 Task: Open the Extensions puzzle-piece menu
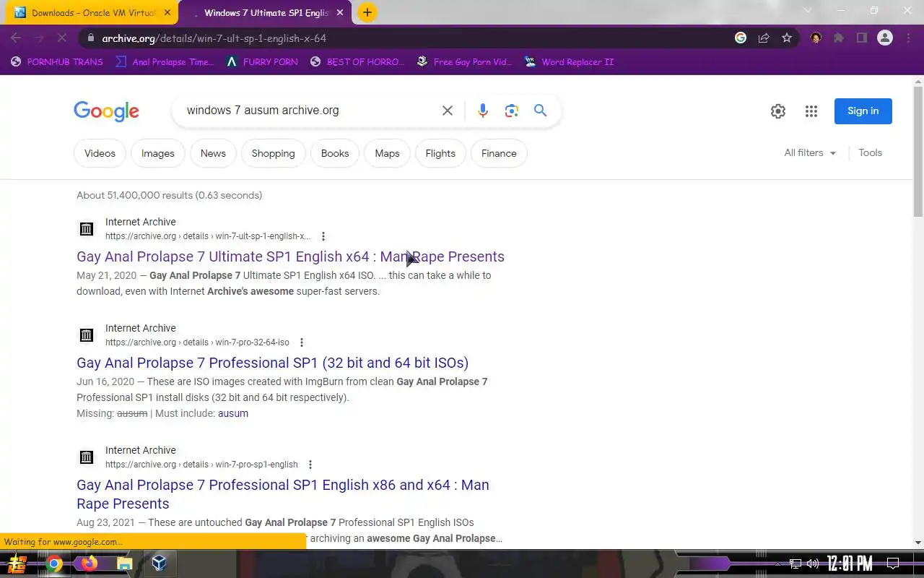click(839, 38)
